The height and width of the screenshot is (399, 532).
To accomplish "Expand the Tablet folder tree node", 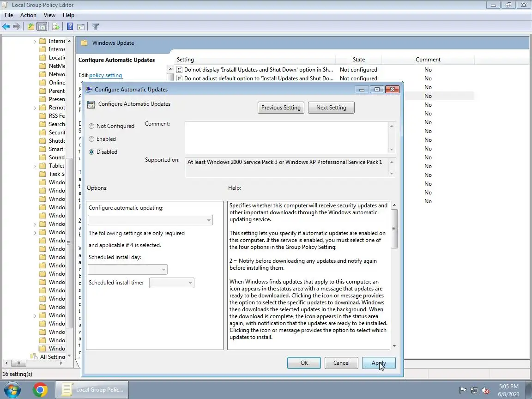I will point(35,166).
